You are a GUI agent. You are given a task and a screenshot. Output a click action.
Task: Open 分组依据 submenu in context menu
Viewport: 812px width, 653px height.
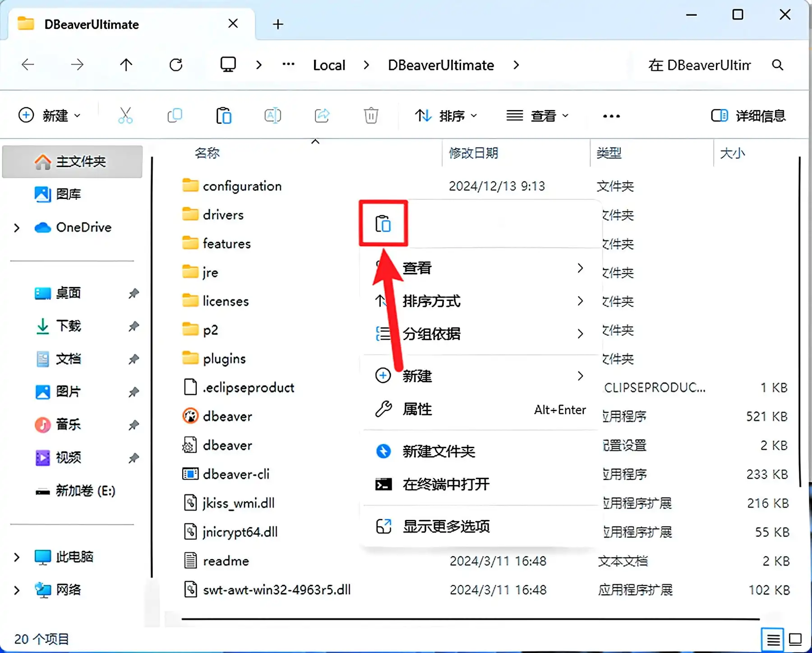coord(480,334)
